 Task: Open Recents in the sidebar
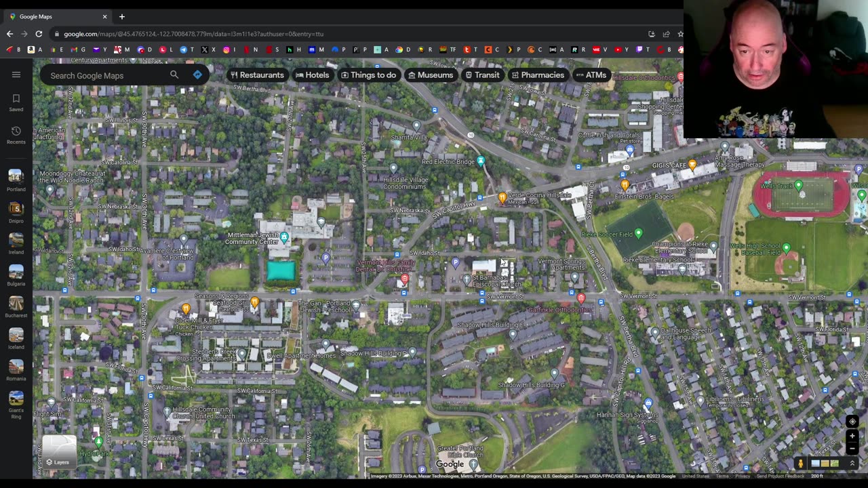pyautogui.click(x=16, y=135)
